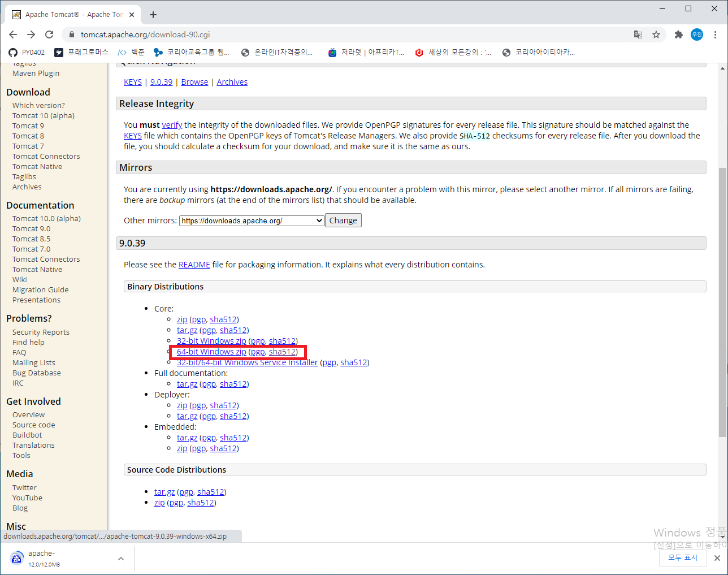728x575 pixels.
Task: Open the 9.0.39 quick navigation link
Action: coord(161,82)
